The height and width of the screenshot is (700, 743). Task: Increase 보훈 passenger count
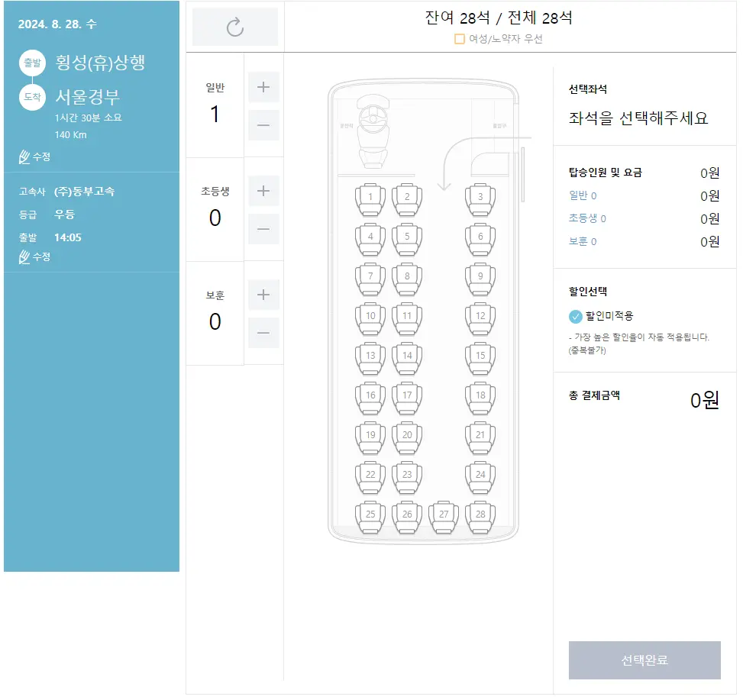(263, 294)
